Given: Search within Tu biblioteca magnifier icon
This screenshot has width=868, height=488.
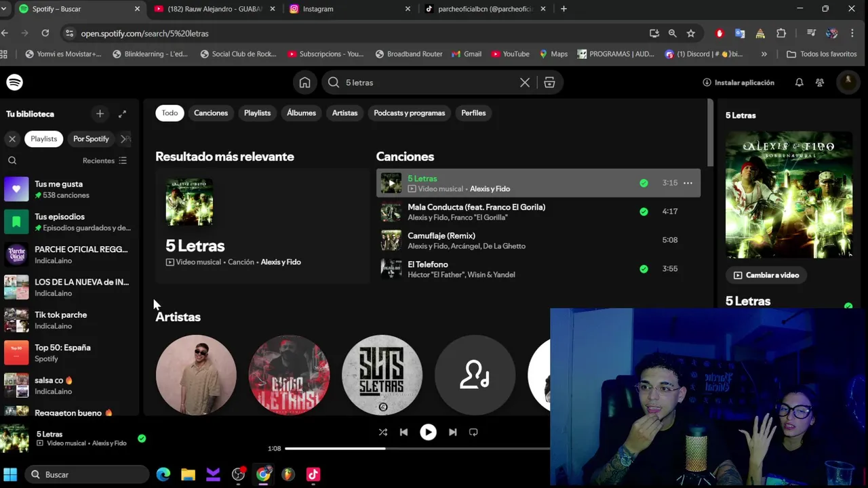Looking at the screenshot, I should (x=12, y=161).
